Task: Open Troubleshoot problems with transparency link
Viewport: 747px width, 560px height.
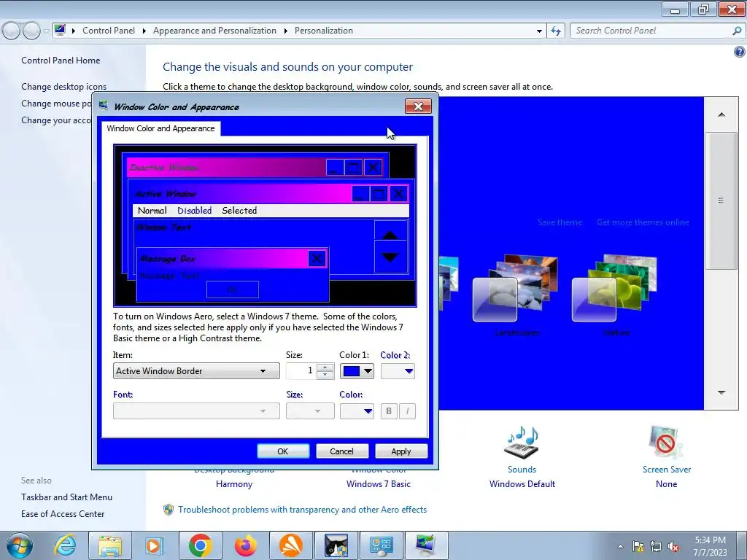Action: coord(302,510)
